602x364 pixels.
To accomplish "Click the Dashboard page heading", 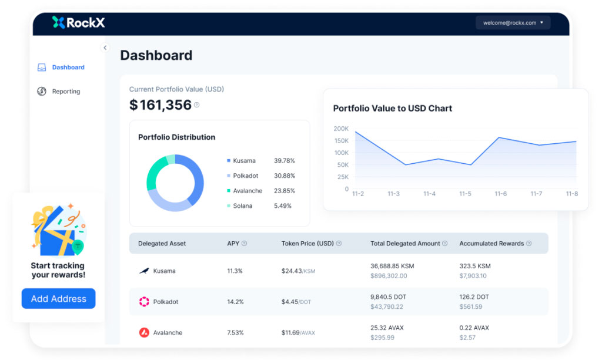I will [x=156, y=55].
